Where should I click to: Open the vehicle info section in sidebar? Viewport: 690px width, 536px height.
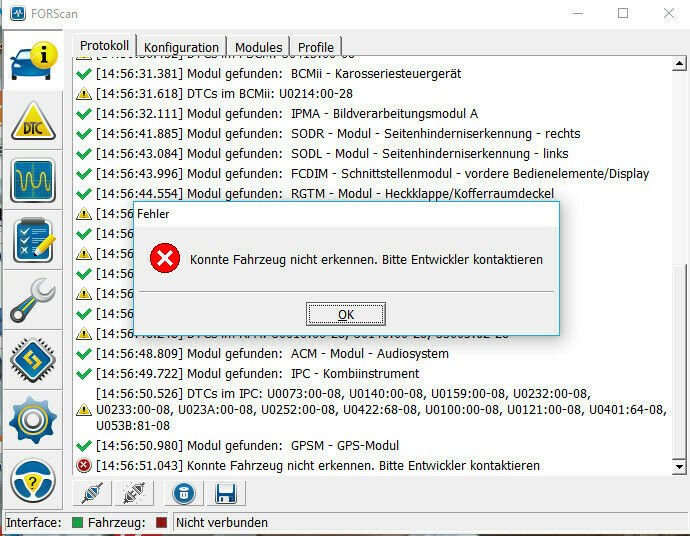tap(33, 61)
